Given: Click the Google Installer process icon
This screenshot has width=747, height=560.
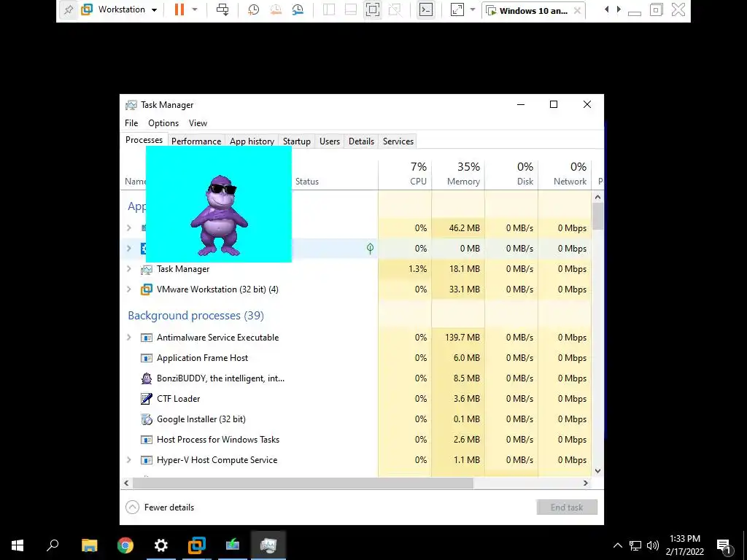Looking at the screenshot, I should (146, 419).
